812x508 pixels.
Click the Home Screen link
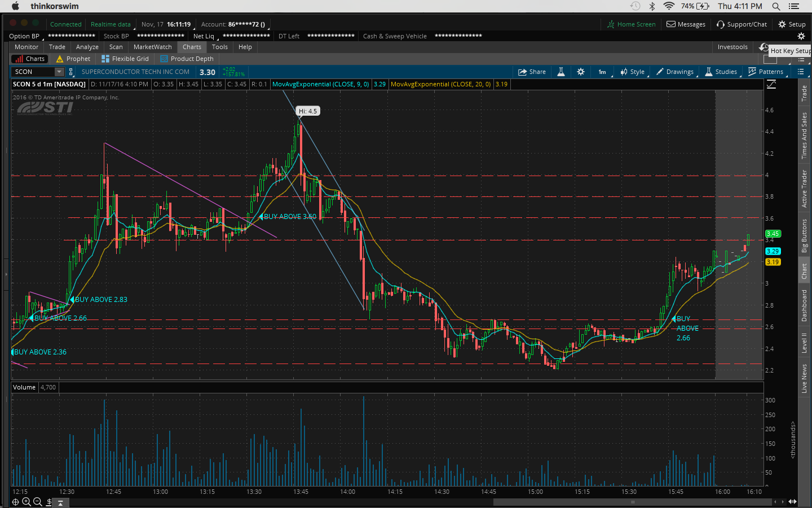pyautogui.click(x=631, y=24)
